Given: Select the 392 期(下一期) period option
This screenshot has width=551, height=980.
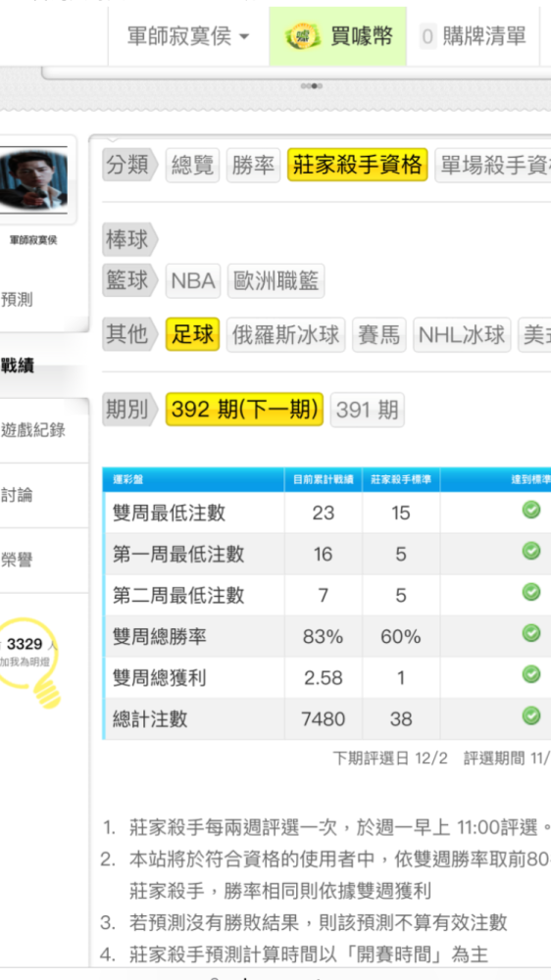Looking at the screenshot, I should 244,410.
